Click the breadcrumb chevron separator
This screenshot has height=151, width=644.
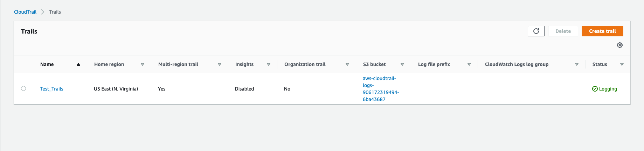pyautogui.click(x=43, y=12)
